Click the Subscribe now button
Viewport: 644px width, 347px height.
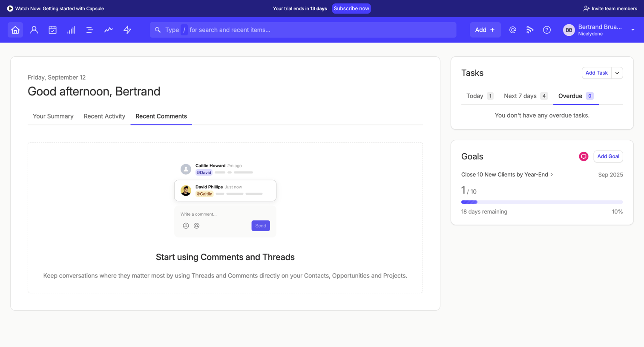[x=351, y=9]
